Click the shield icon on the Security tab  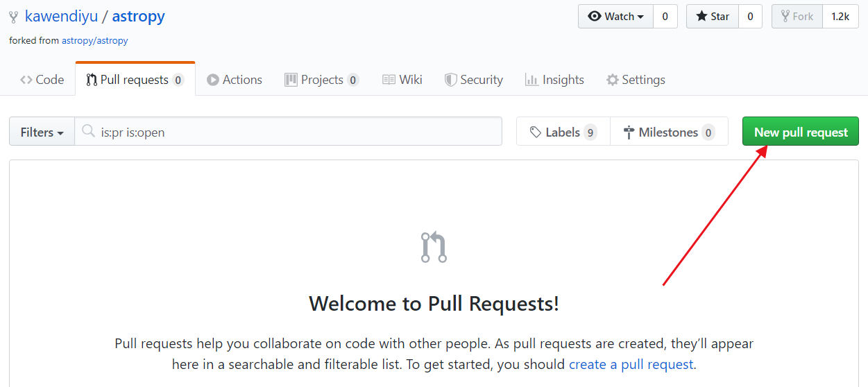[x=451, y=80]
